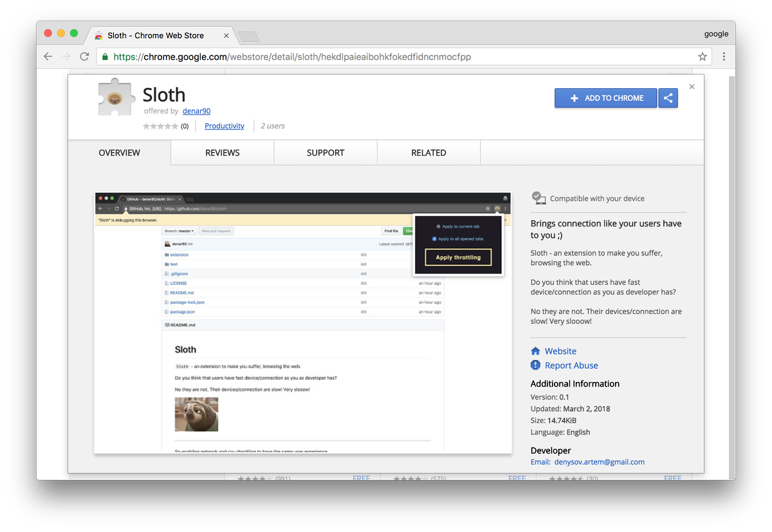772x532 pixels.
Task: Open a new browser tab
Action: tap(248, 35)
